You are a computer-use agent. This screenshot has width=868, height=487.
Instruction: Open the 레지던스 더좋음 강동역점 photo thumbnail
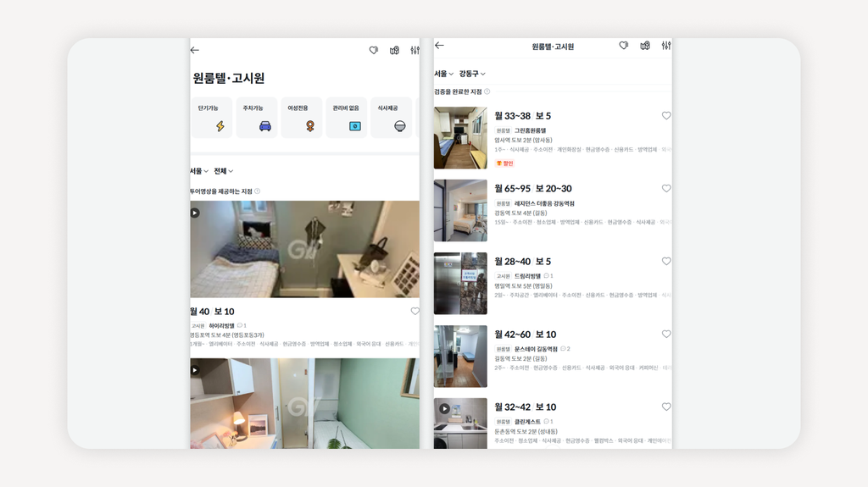[460, 210]
